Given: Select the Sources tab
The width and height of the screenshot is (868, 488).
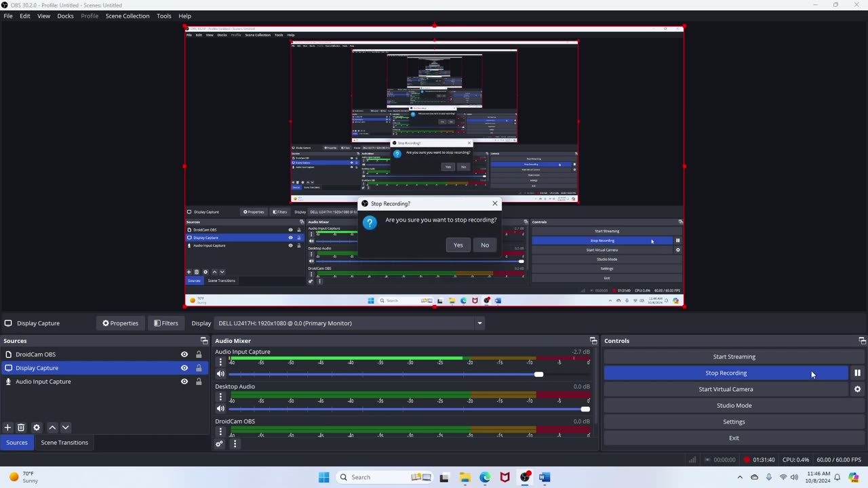Looking at the screenshot, I should [17, 443].
